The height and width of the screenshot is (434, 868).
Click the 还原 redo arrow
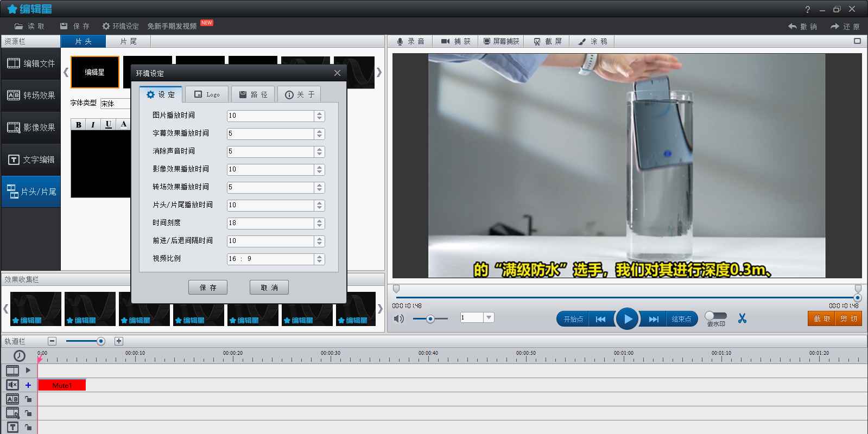(845, 27)
